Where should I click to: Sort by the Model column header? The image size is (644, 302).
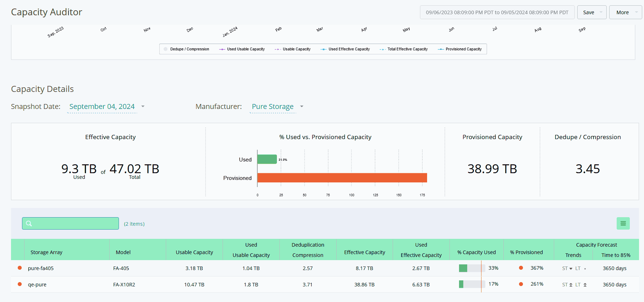pos(123,252)
